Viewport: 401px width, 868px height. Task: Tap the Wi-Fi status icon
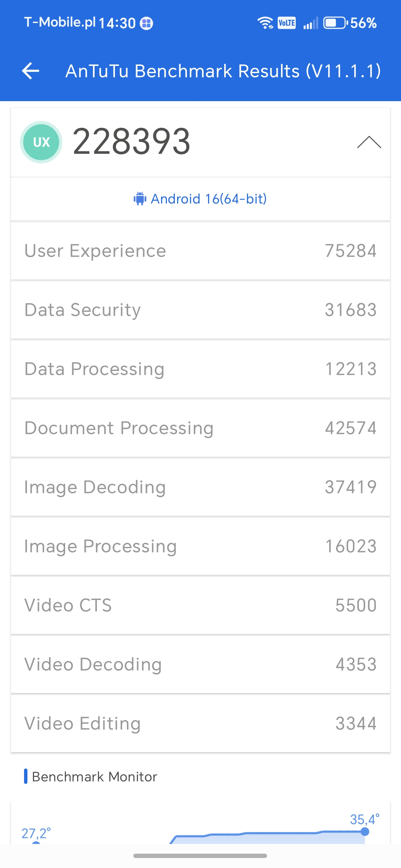[x=265, y=23]
